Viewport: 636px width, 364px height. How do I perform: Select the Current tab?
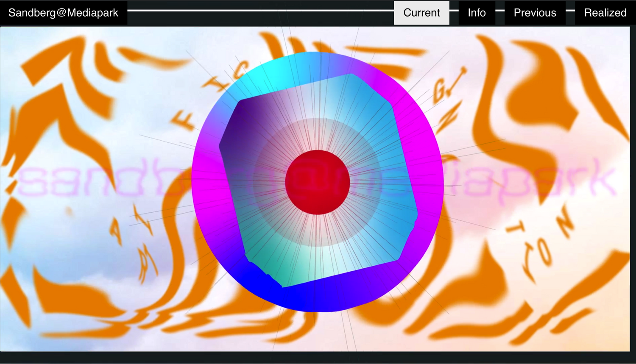(421, 13)
